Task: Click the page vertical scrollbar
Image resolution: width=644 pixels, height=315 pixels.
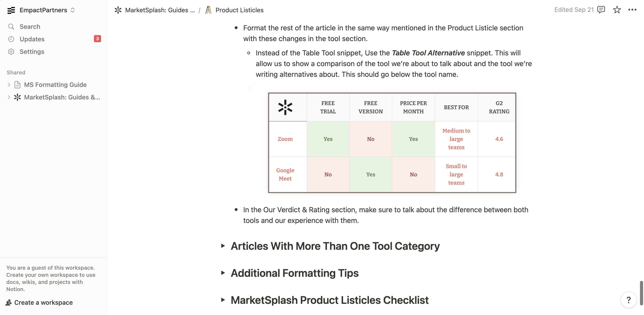Action: pos(641,293)
